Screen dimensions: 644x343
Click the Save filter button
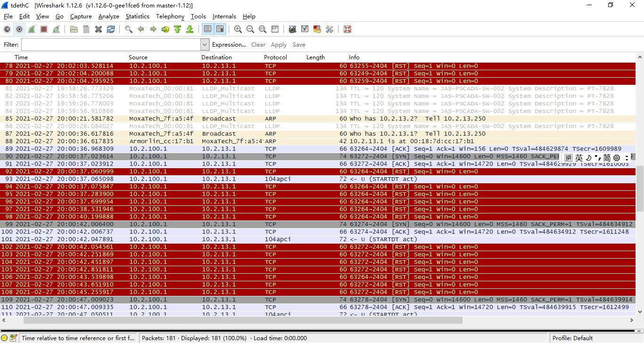tap(299, 45)
